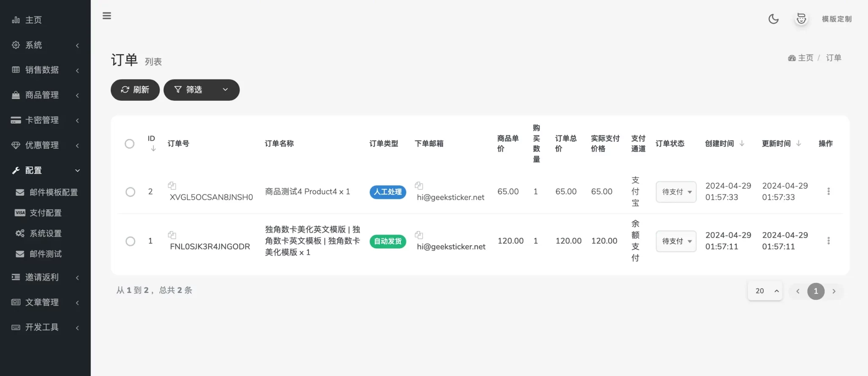The width and height of the screenshot is (868, 376).
Task: Open page size 20 dropdown
Action: (x=765, y=291)
